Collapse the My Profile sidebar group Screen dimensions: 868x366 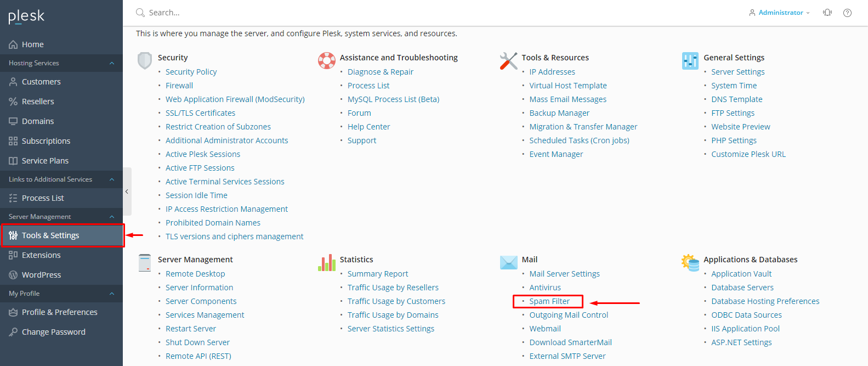point(112,294)
